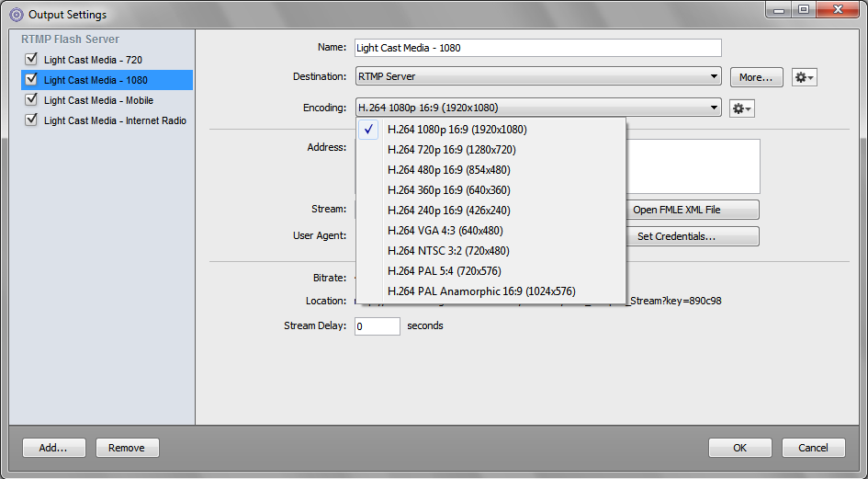This screenshot has width=868, height=479.
Task: Disable the Light Cast Media - Internet Radio checkbox
Action: coord(31,120)
